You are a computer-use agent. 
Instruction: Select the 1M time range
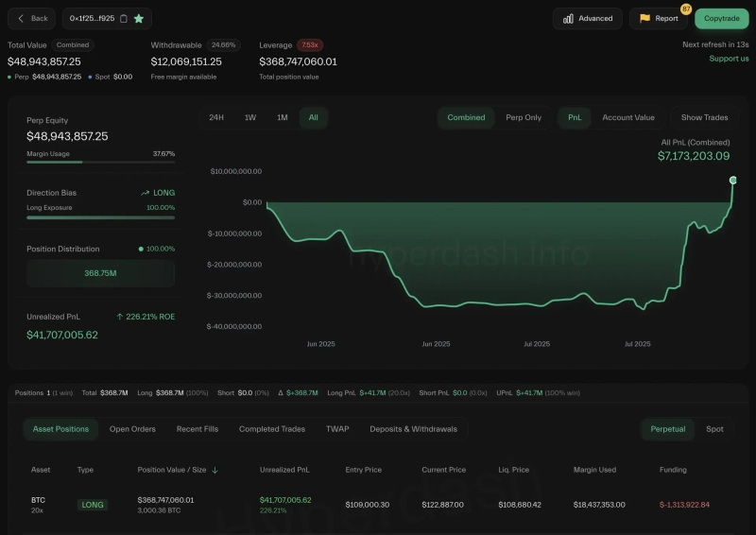[x=282, y=117]
